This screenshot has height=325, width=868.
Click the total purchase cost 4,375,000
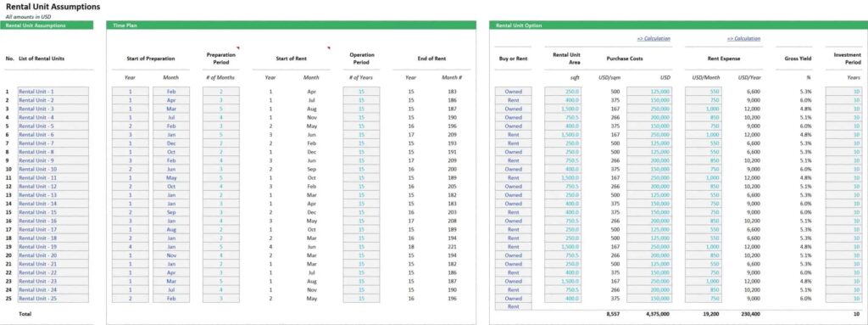coord(657,314)
